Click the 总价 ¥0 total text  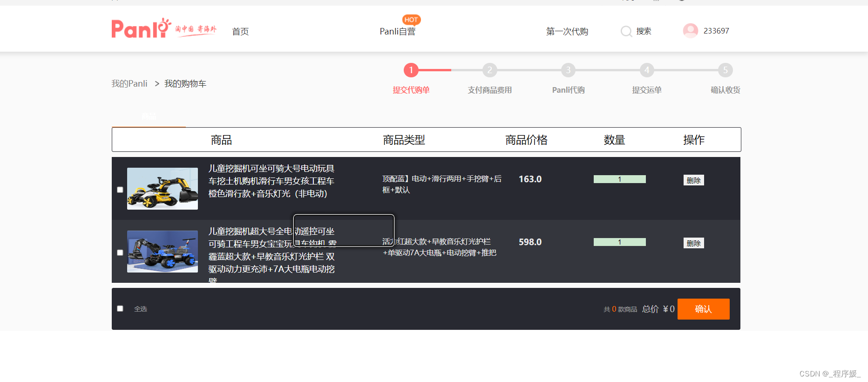658,309
